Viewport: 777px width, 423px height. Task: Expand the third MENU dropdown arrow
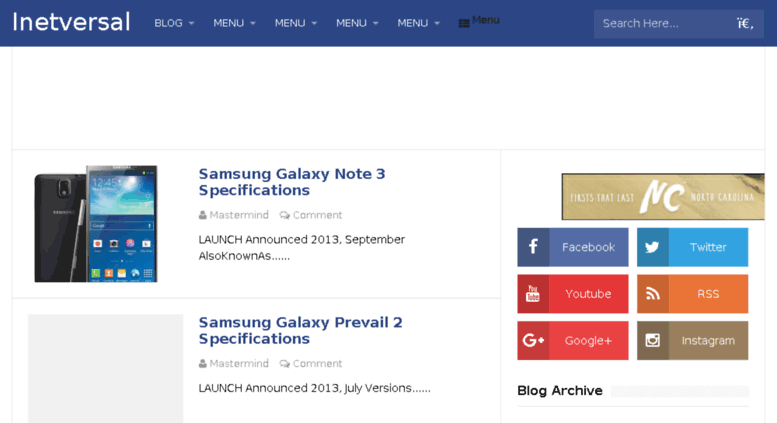tap(376, 23)
